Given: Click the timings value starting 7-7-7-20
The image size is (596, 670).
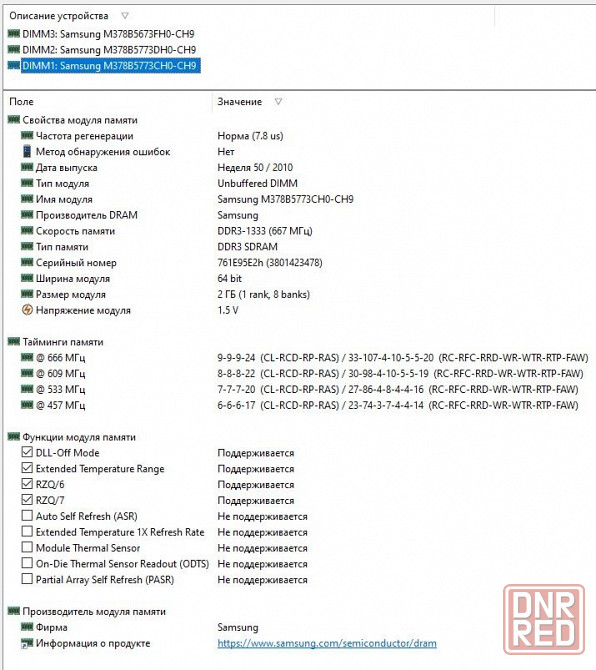Looking at the screenshot, I should pos(397,389).
